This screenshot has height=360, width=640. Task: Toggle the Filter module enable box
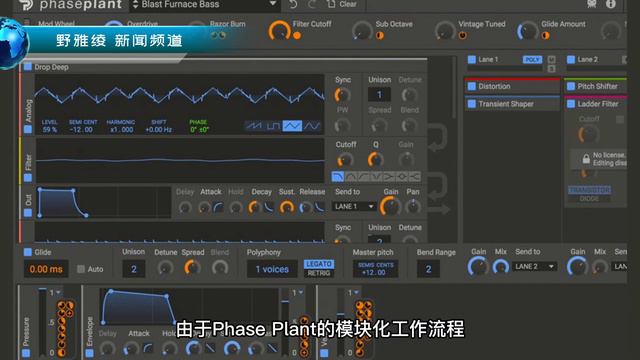[28, 178]
